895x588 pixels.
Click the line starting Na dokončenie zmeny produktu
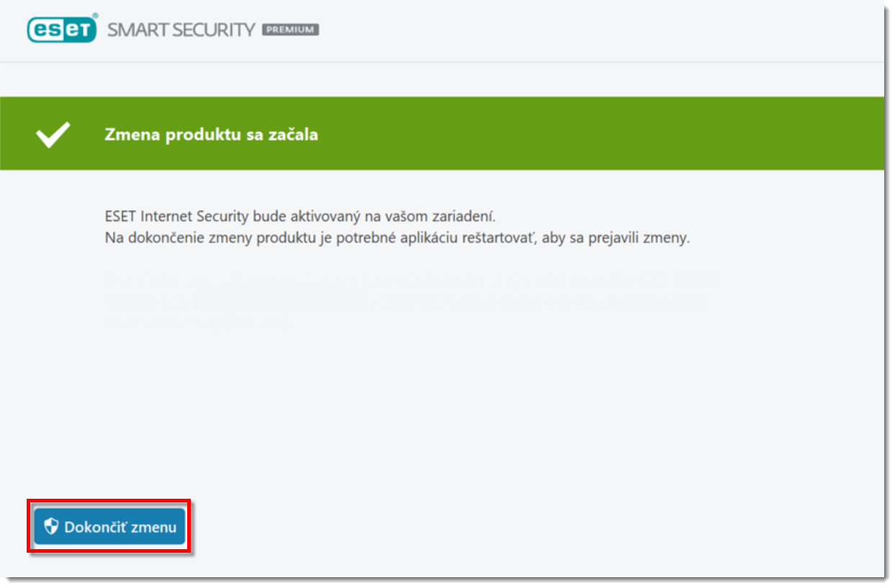pyautogui.click(x=397, y=238)
